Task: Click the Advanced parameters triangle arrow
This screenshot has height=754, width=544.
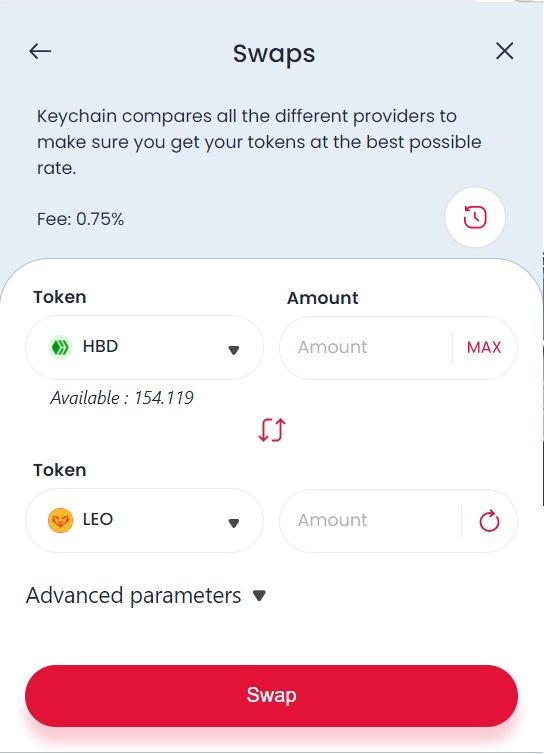Action: point(259,596)
